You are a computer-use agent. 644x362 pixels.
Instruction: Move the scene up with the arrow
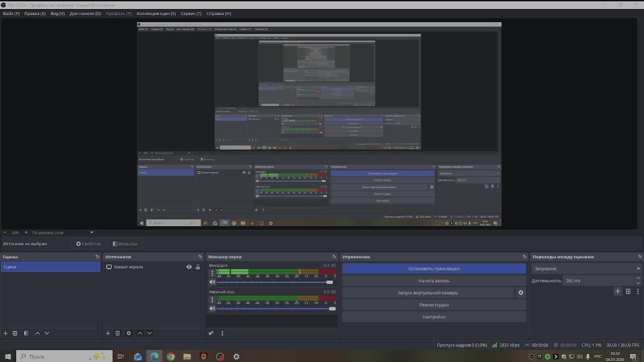click(37, 333)
